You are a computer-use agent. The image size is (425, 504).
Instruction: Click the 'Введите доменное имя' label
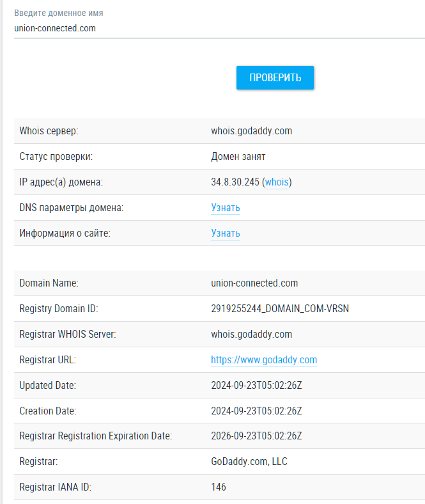(58, 13)
